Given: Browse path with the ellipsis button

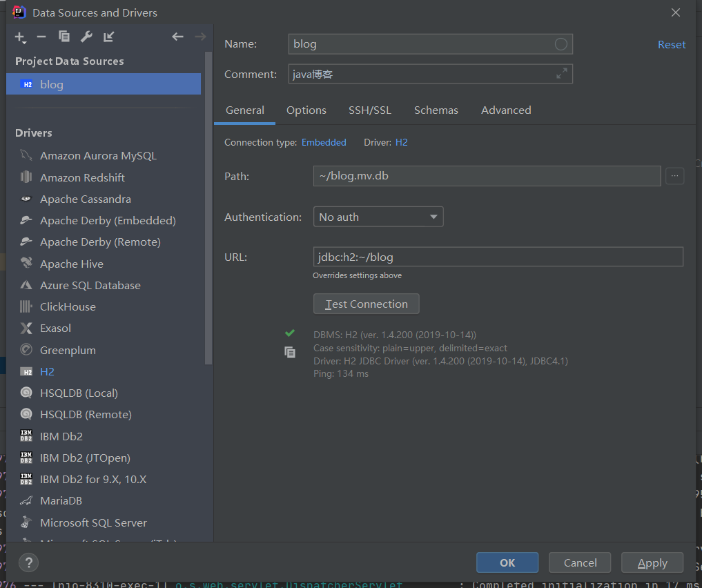Looking at the screenshot, I should [674, 176].
